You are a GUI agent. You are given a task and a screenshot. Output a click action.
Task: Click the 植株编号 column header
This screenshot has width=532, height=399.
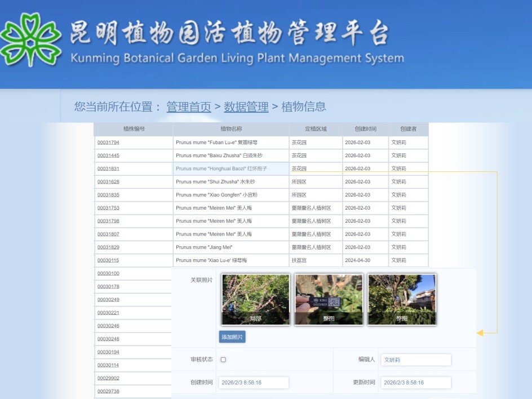[134, 129]
